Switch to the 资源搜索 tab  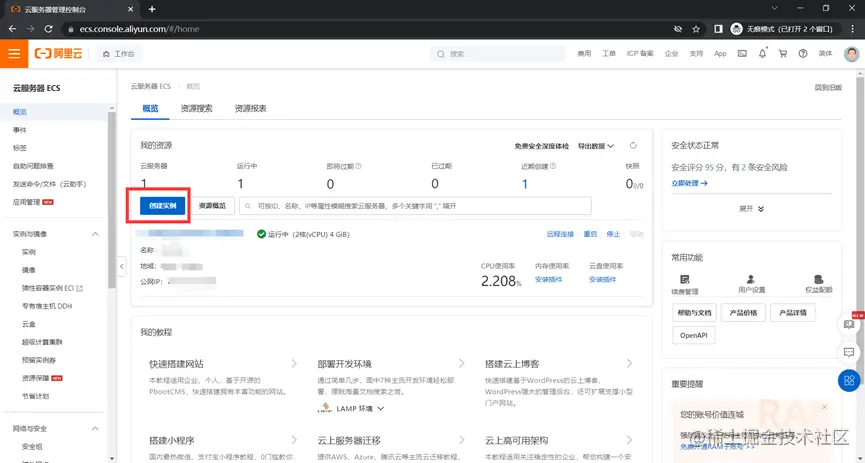coord(196,108)
